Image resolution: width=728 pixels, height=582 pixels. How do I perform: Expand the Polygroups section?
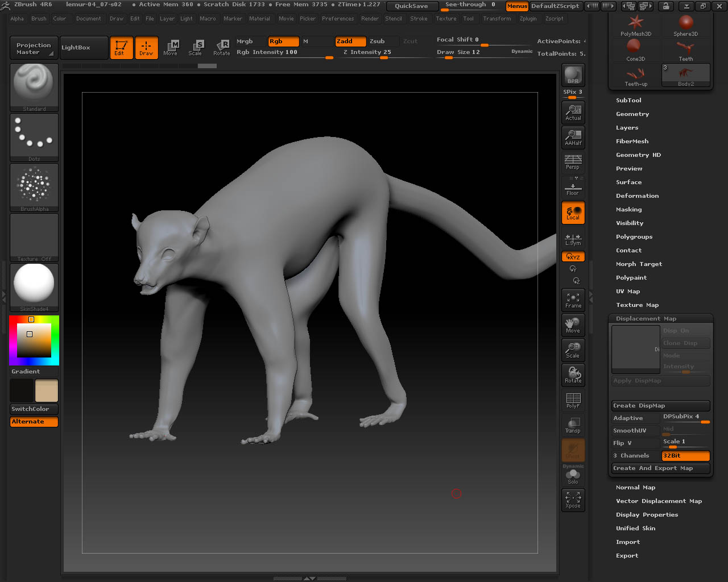pyautogui.click(x=634, y=237)
